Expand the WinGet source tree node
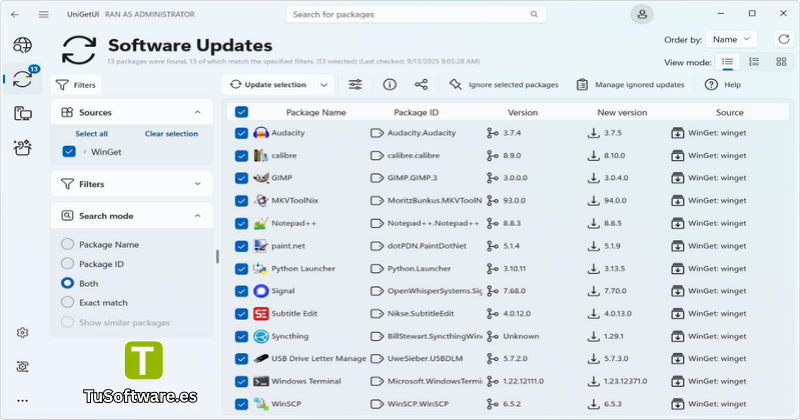 tap(85, 152)
